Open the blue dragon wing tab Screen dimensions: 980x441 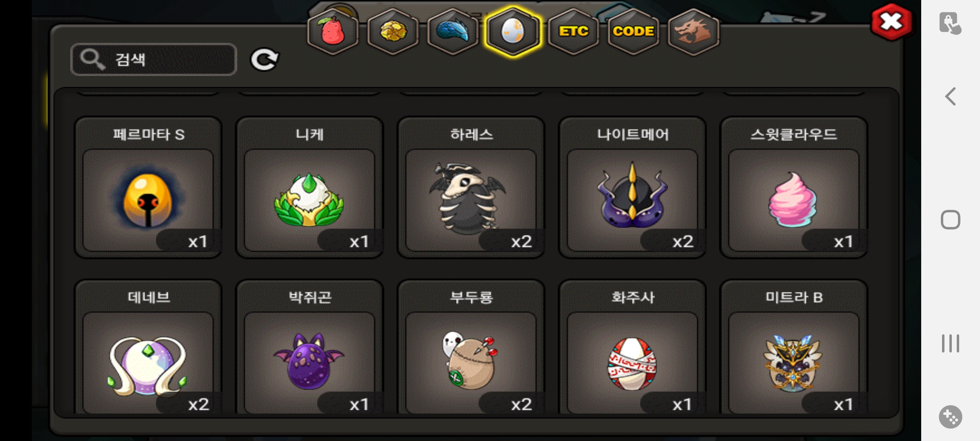453,31
